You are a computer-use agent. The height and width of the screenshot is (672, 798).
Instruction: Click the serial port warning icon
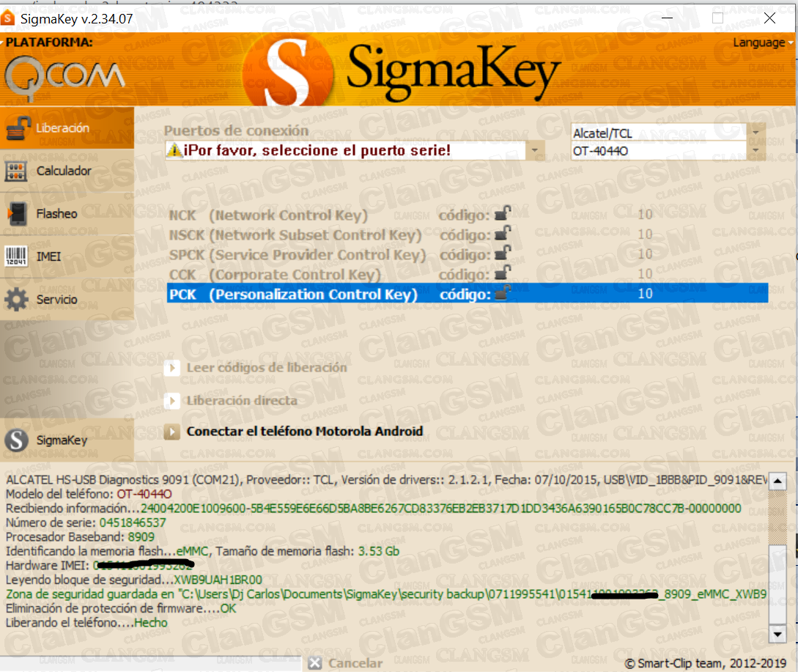pos(174,150)
